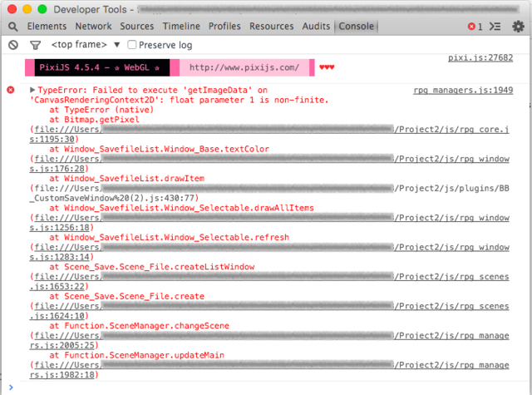The image size is (532, 395).
Task: Click the red error icon beside TypeError
Action: click(11, 90)
